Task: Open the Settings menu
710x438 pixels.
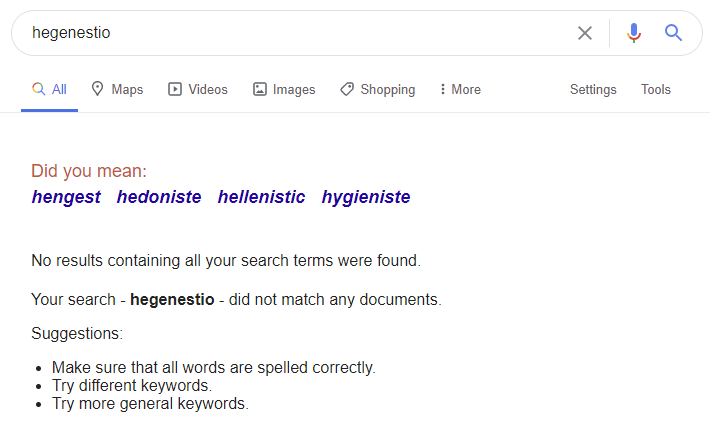Action: pyautogui.click(x=593, y=90)
